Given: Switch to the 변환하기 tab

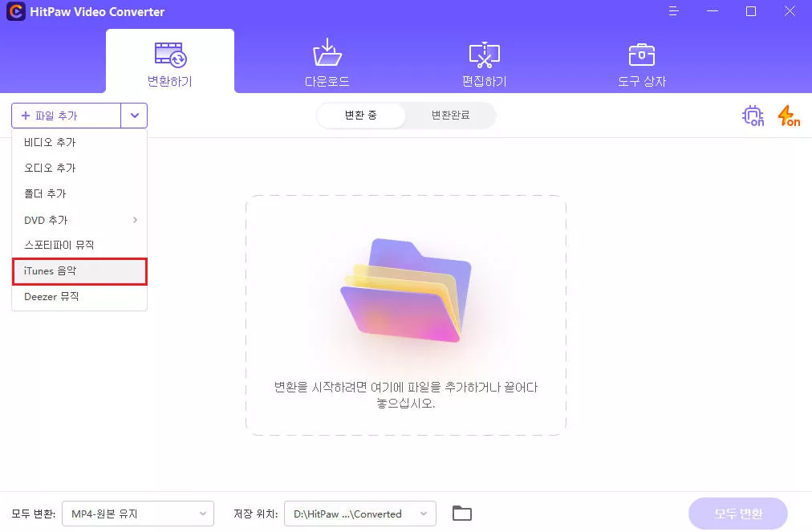Looking at the screenshot, I should point(170,62).
